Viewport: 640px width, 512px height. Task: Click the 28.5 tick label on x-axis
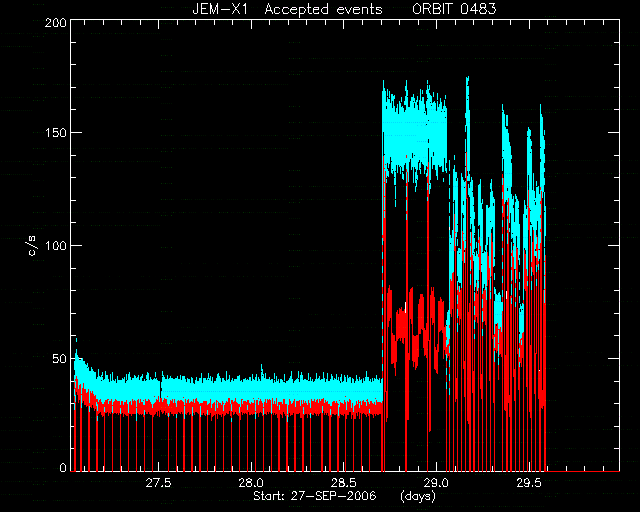click(344, 483)
